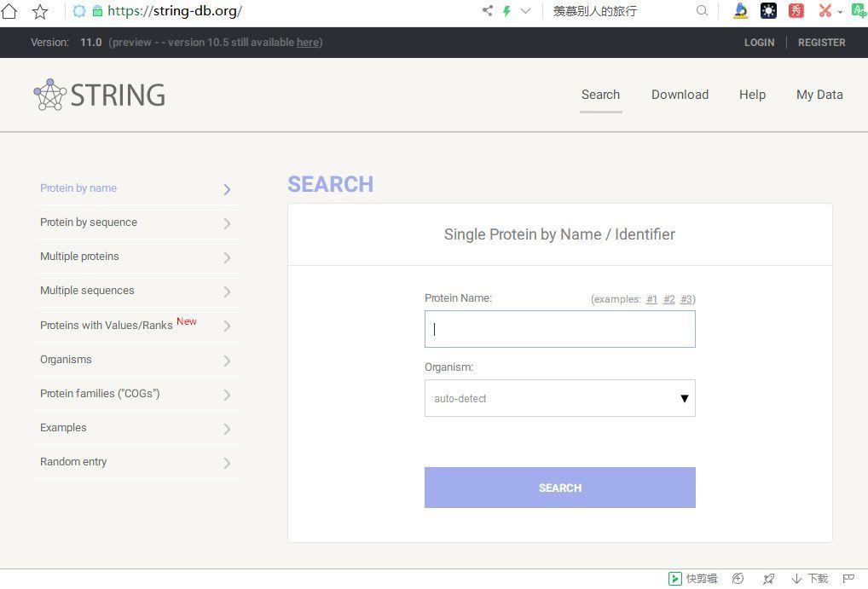Open the microscope extension icon

point(740,11)
